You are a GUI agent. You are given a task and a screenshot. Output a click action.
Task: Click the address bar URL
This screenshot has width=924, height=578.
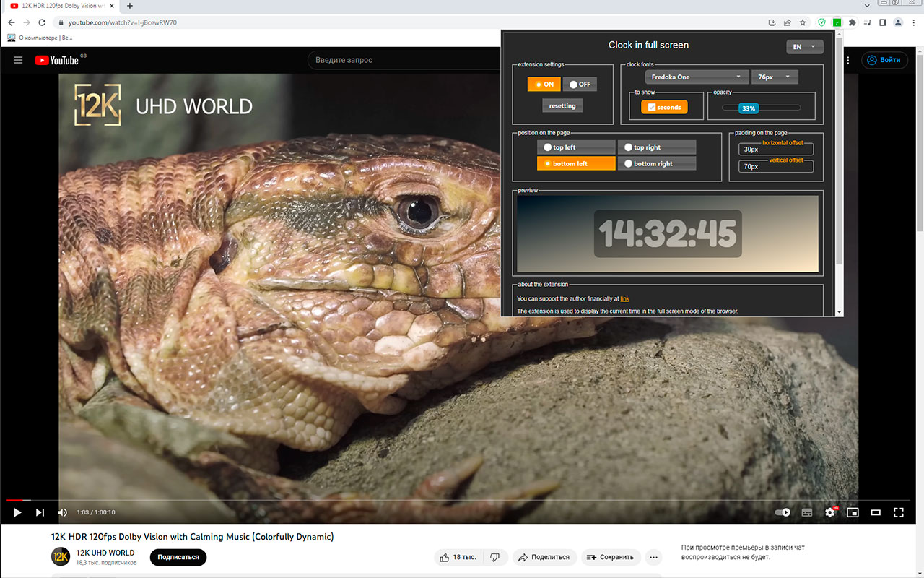[123, 22]
